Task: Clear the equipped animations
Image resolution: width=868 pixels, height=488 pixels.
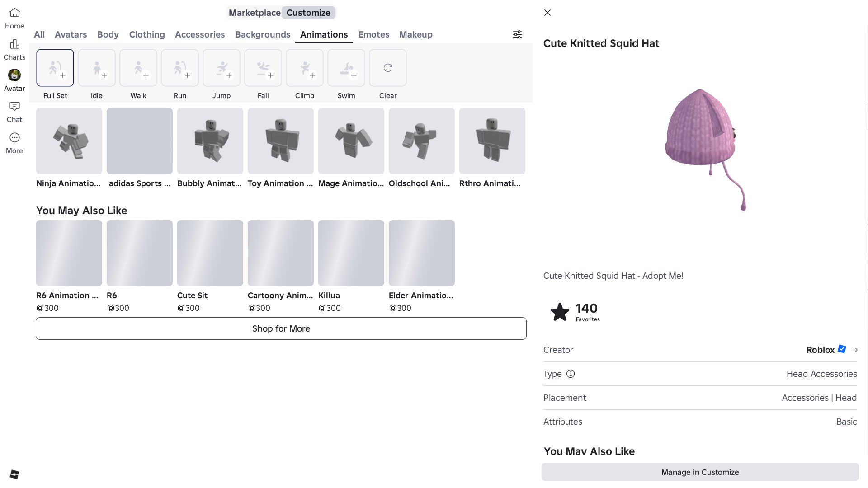Action: [388, 68]
